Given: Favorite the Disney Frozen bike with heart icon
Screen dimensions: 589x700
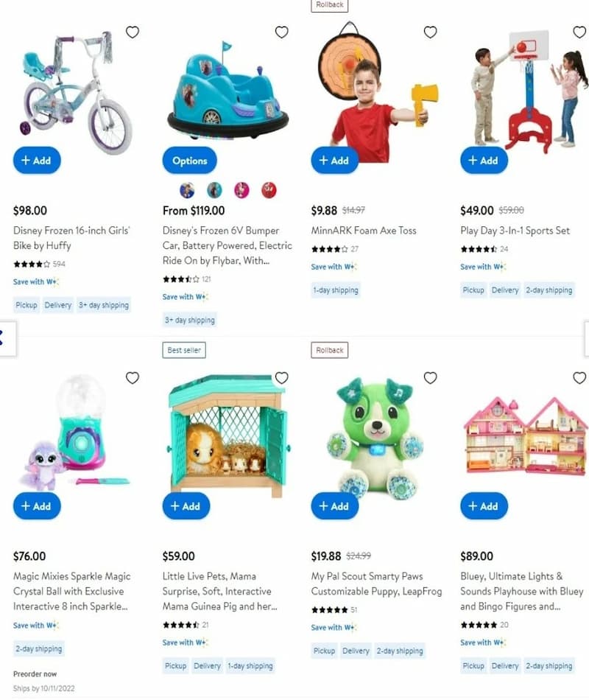Looking at the screenshot, I should click(x=132, y=32).
